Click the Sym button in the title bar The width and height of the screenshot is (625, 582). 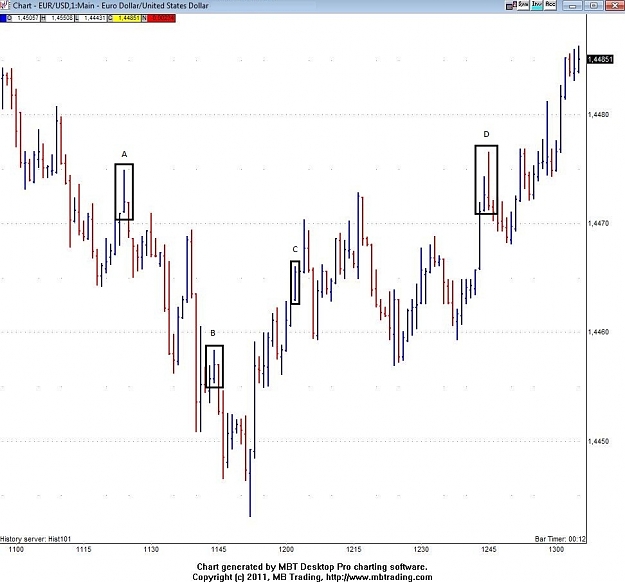523,4
